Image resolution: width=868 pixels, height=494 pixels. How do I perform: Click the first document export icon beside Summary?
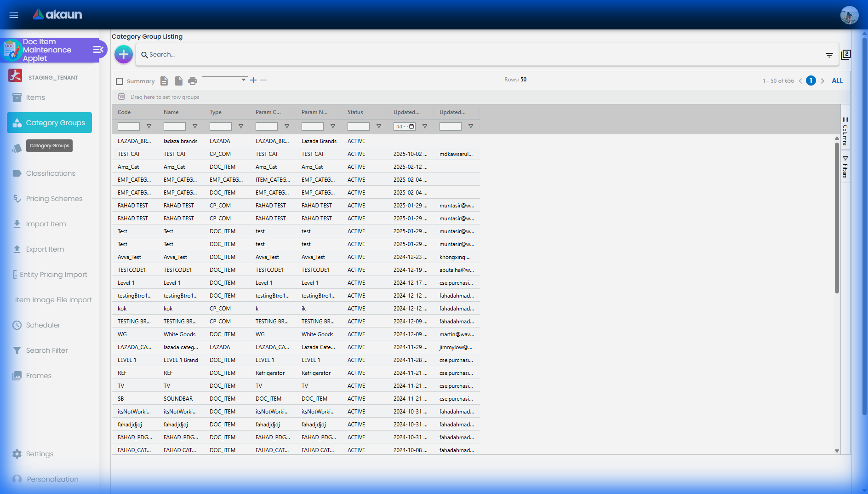(164, 81)
